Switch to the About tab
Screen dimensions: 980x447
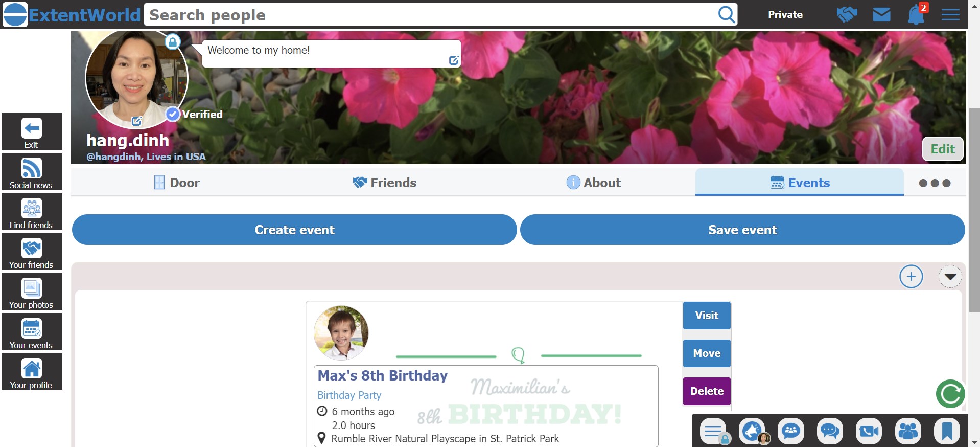tap(593, 183)
